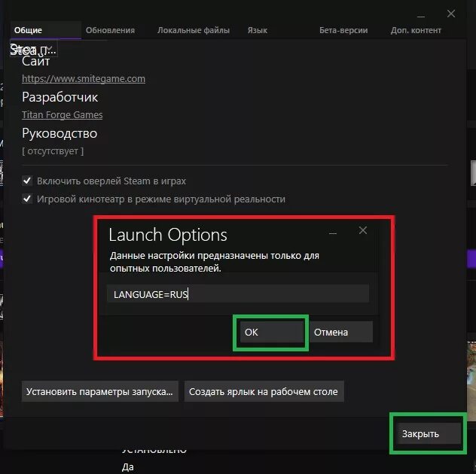The image size is (476, 474).
Task: Click the [ отсутствует ] manual text
Action: [x=53, y=150]
